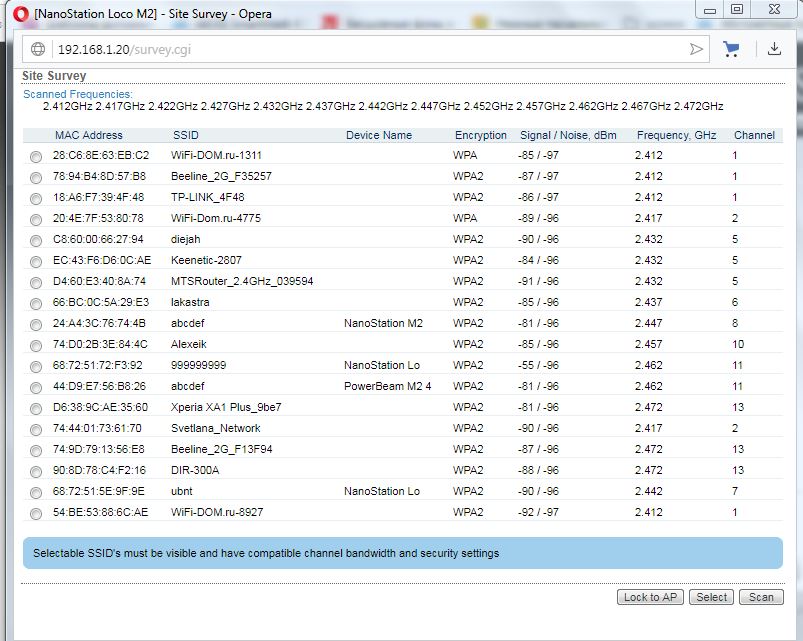Click the PowerBeam M2 4 device name
The width and height of the screenshot is (803, 641).
(x=387, y=386)
